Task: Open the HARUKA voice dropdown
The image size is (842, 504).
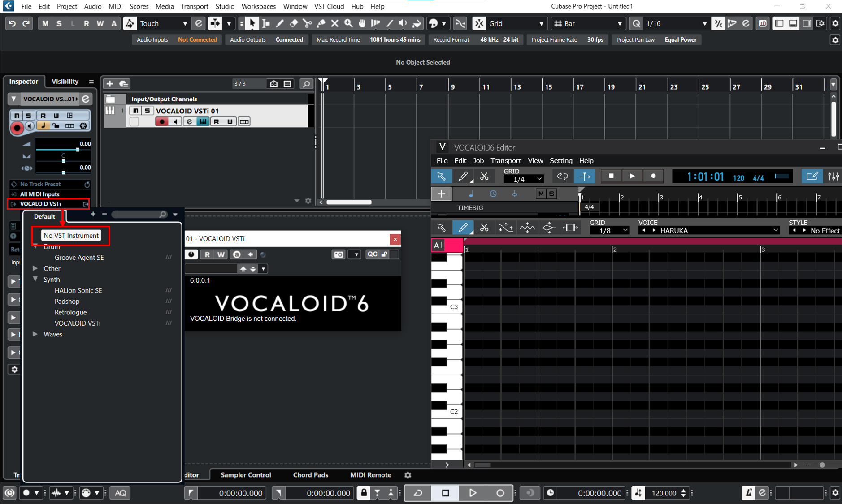Action: pyautogui.click(x=719, y=231)
